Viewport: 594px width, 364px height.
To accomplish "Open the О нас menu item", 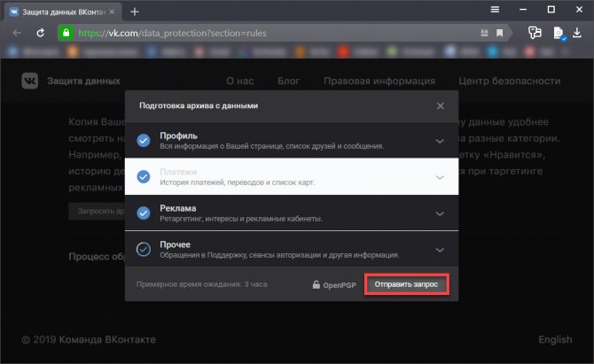I will [239, 81].
